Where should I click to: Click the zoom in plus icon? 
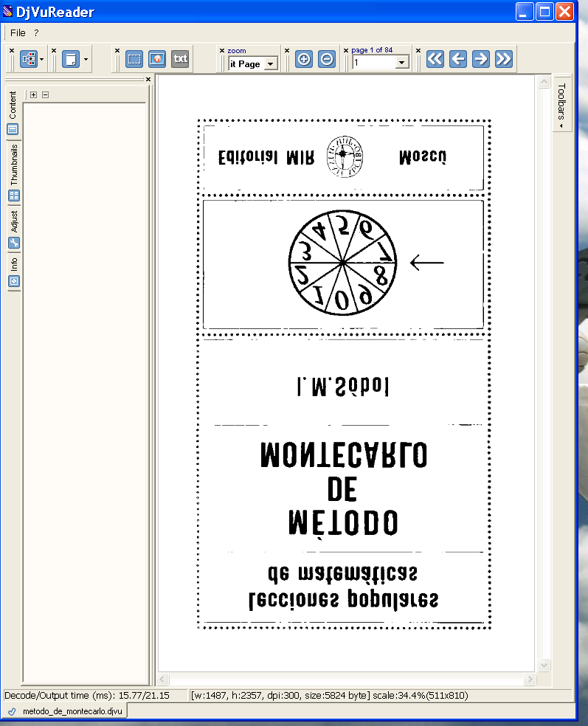pyautogui.click(x=304, y=59)
